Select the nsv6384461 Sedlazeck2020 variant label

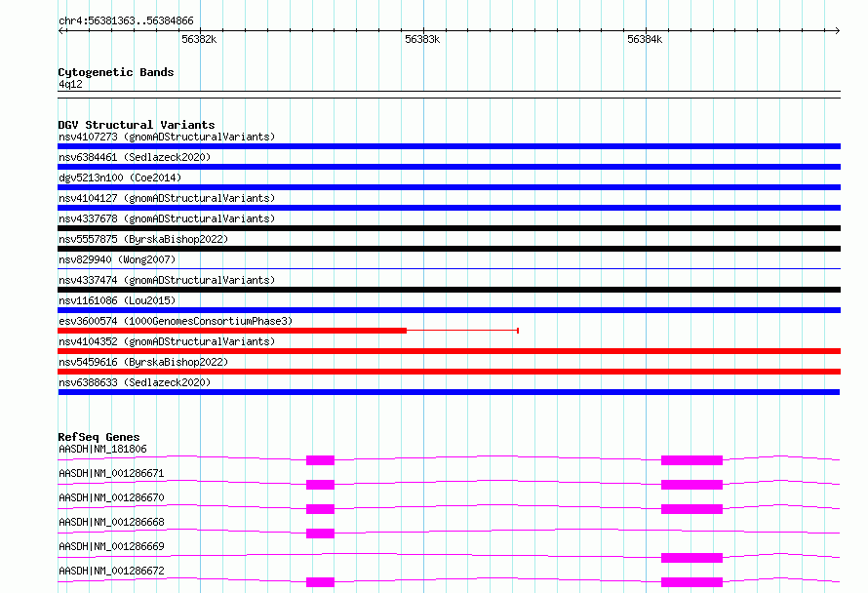point(135,157)
